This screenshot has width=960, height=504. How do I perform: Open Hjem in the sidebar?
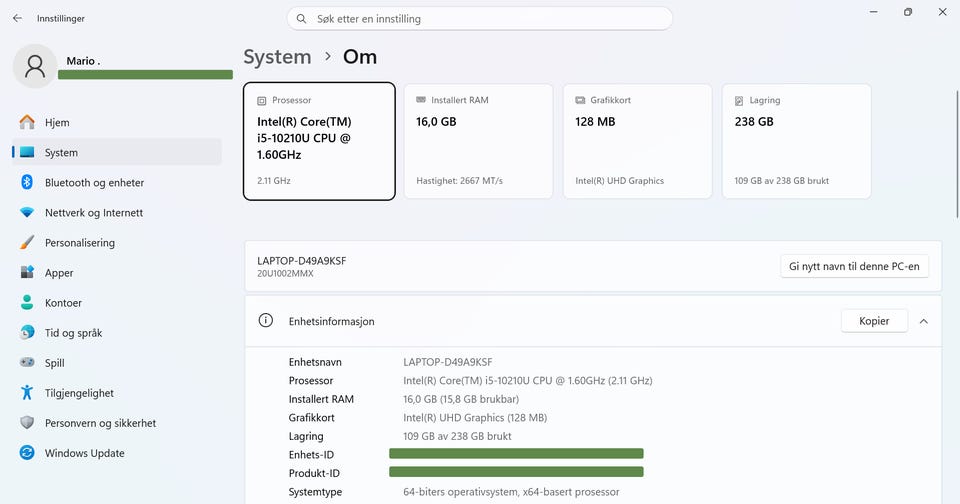[116, 122]
